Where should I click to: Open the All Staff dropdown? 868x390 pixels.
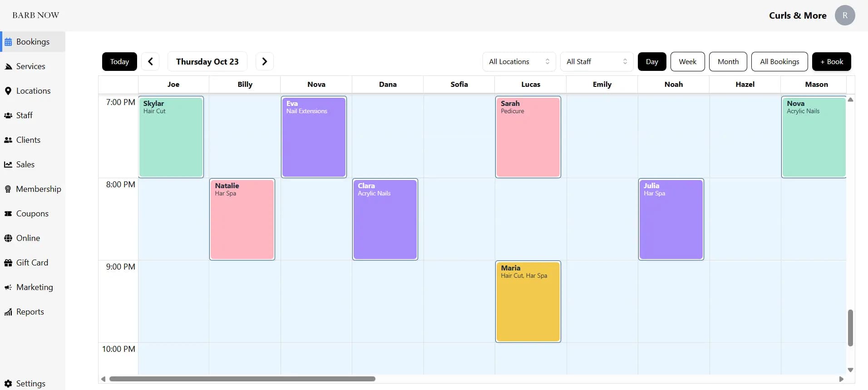point(597,61)
